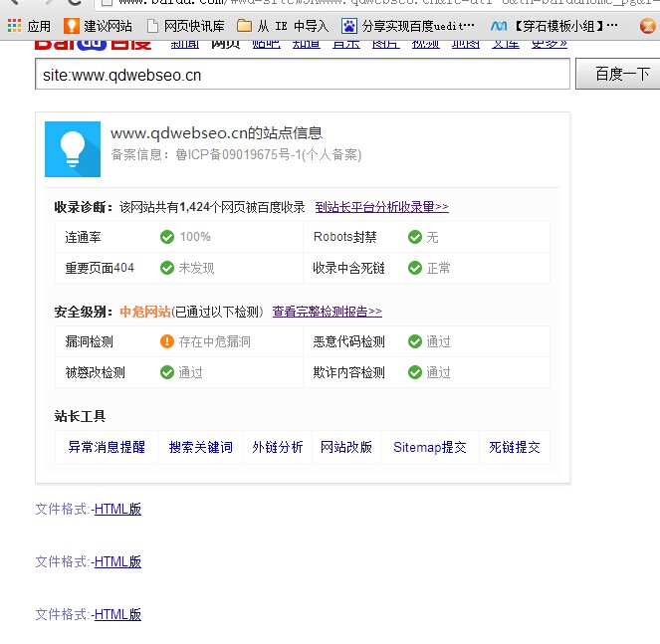The image size is (660, 644).
Task: Expand the bookmarks bar overflow chevron
Action: [648, 26]
